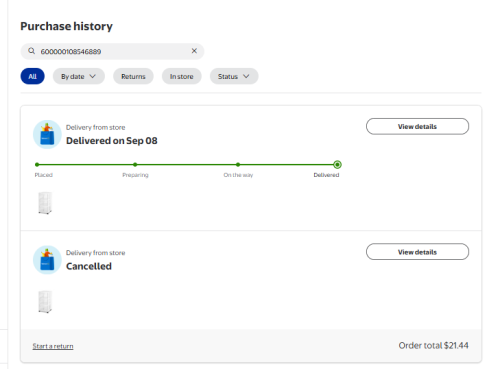This screenshot has width=500, height=369.
Task: Click the search magnifier icon
Action: pos(31,51)
